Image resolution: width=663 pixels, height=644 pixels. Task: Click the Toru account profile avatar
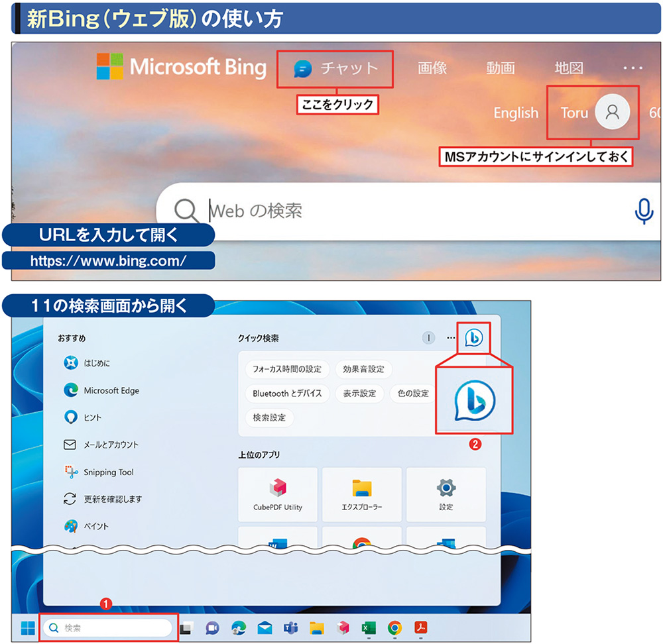coord(612,112)
